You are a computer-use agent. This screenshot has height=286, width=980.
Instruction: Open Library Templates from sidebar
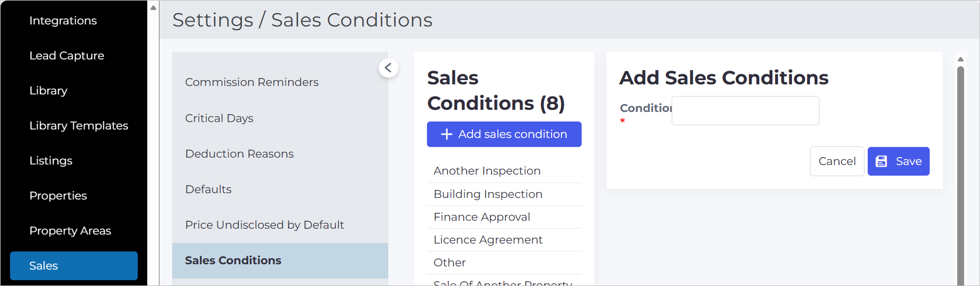(79, 126)
